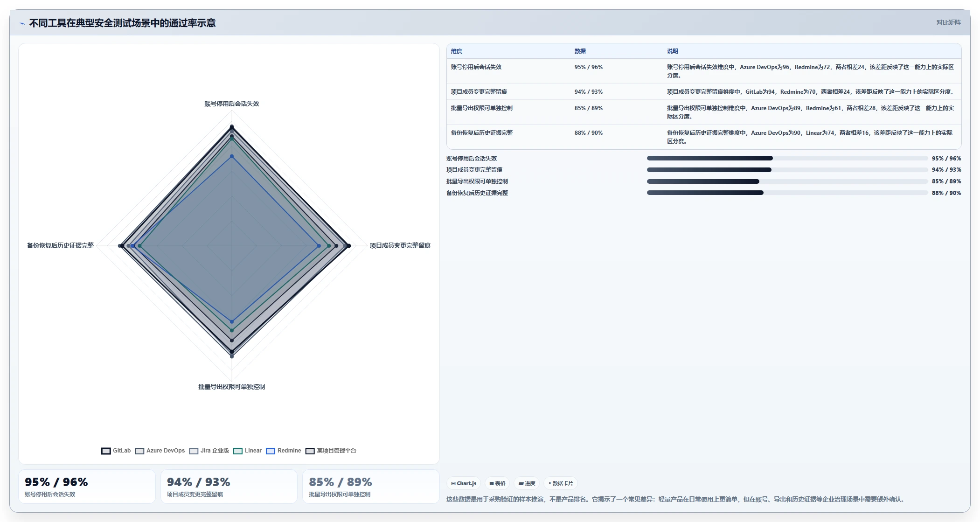
Task: Click the 进度 tag chip
Action: [527, 483]
